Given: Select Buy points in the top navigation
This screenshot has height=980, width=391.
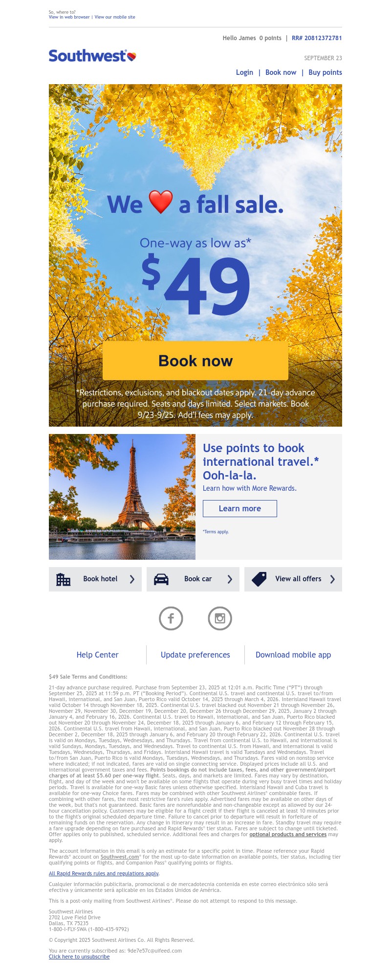Looking at the screenshot, I should 325,72.
